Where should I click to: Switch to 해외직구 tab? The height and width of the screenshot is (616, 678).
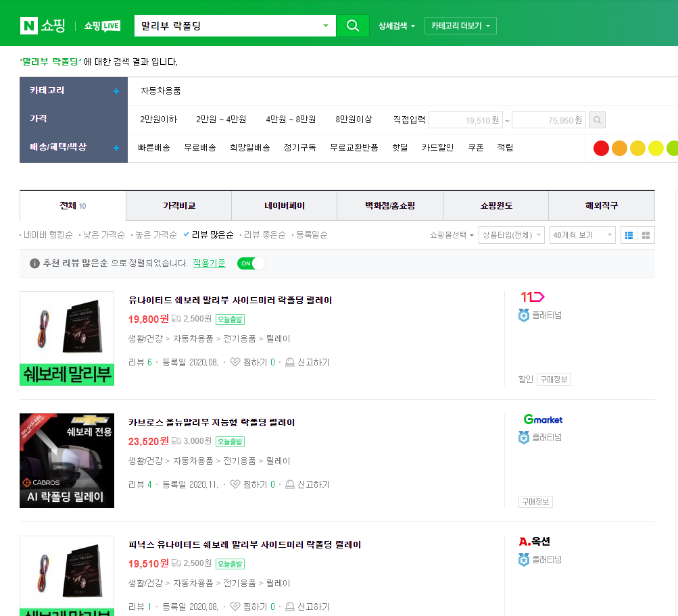pyautogui.click(x=602, y=205)
